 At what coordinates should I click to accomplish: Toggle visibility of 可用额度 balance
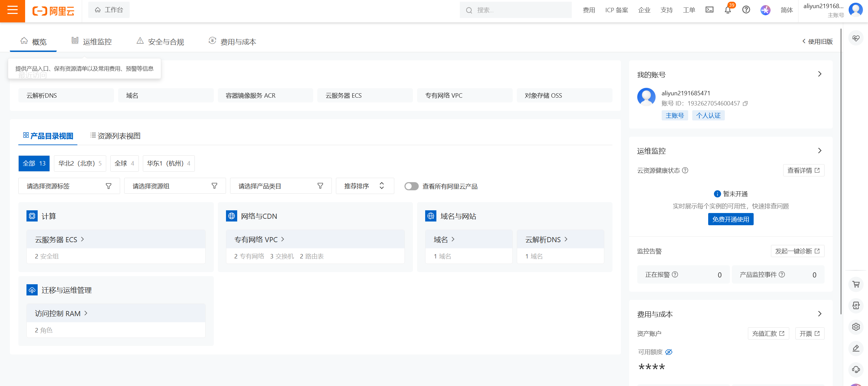668,352
